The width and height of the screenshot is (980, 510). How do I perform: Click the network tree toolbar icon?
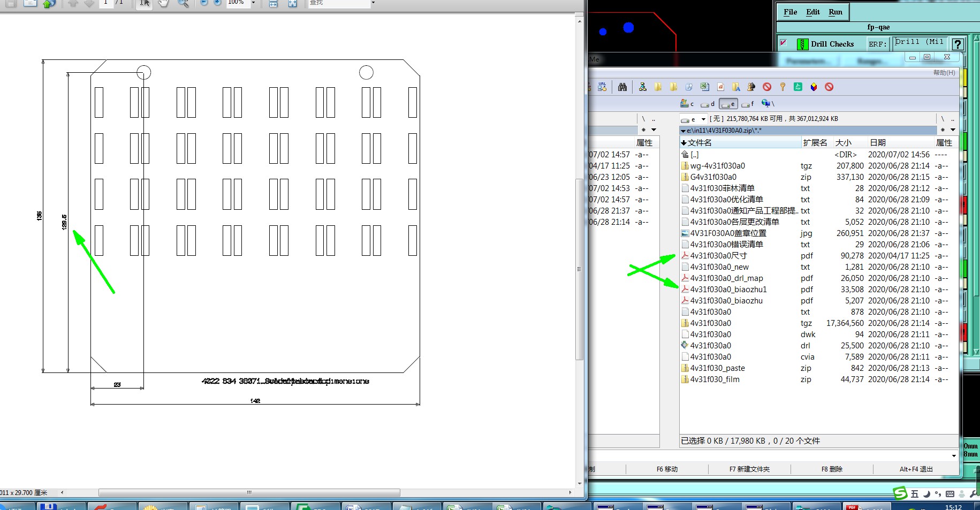click(643, 87)
